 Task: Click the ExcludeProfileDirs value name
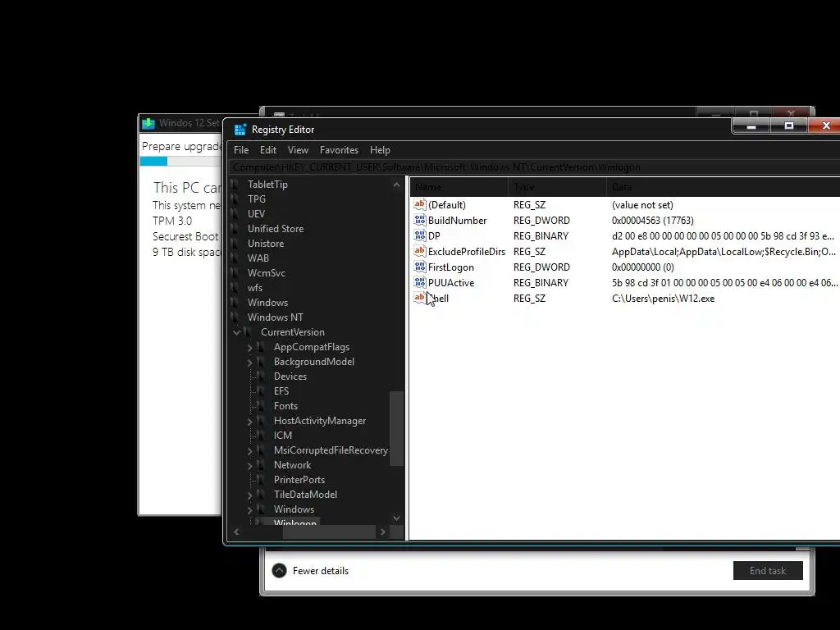point(467,251)
